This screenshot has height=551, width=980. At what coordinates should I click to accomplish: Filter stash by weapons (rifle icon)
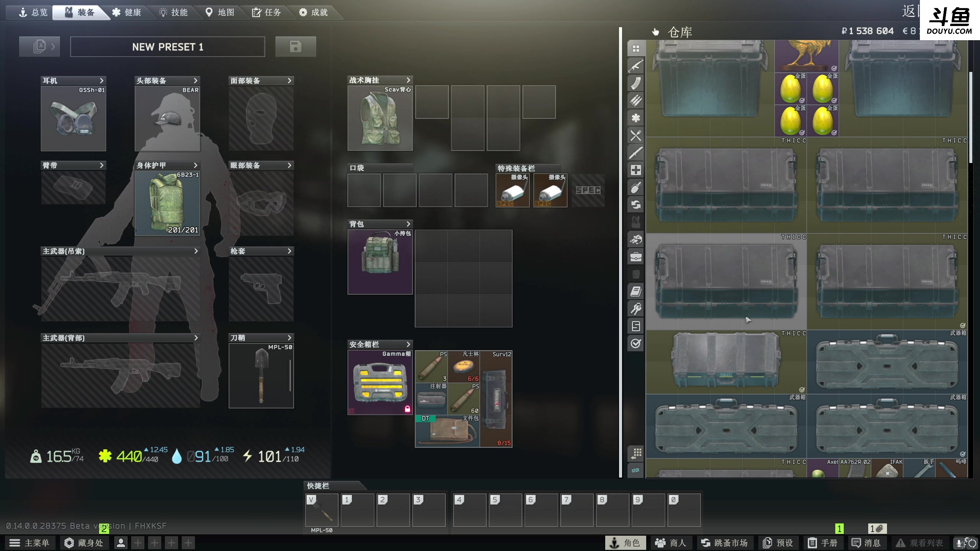(636, 66)
